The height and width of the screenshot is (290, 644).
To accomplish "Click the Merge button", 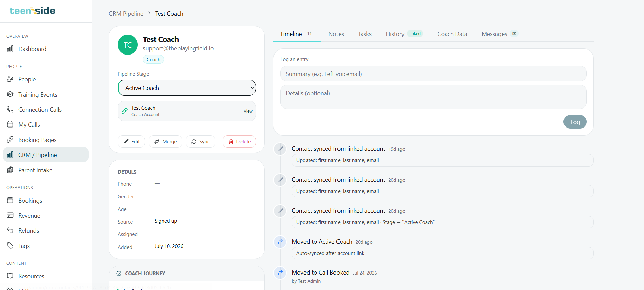I will pos(165,142).
